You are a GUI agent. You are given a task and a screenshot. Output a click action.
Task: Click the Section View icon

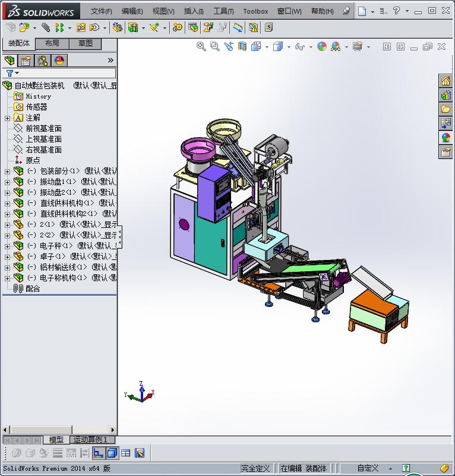tap(242, 46)
